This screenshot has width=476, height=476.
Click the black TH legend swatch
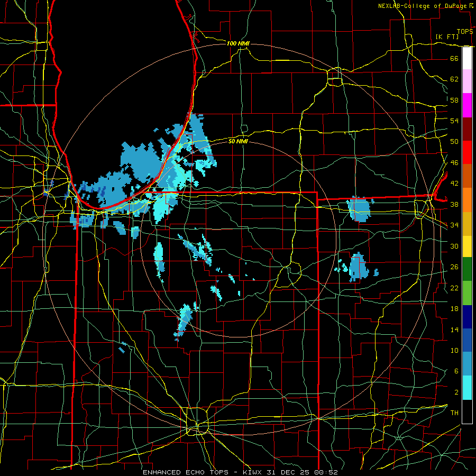[x=467, y=411]
